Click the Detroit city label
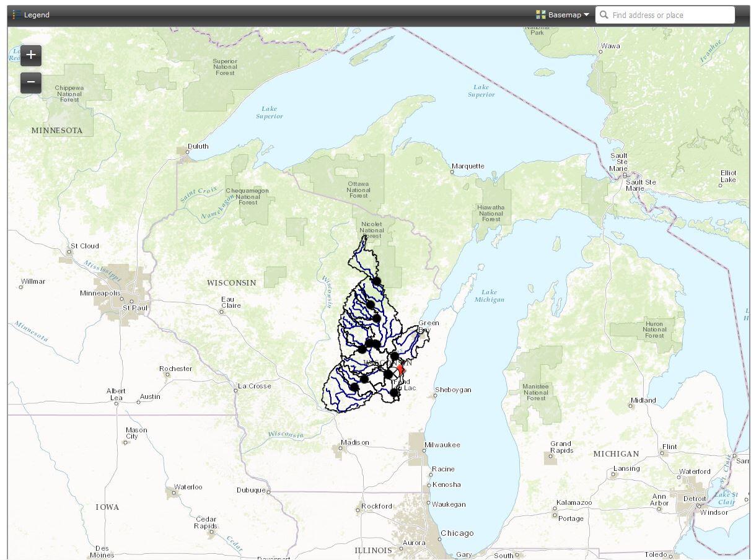 tap(695, 499)
